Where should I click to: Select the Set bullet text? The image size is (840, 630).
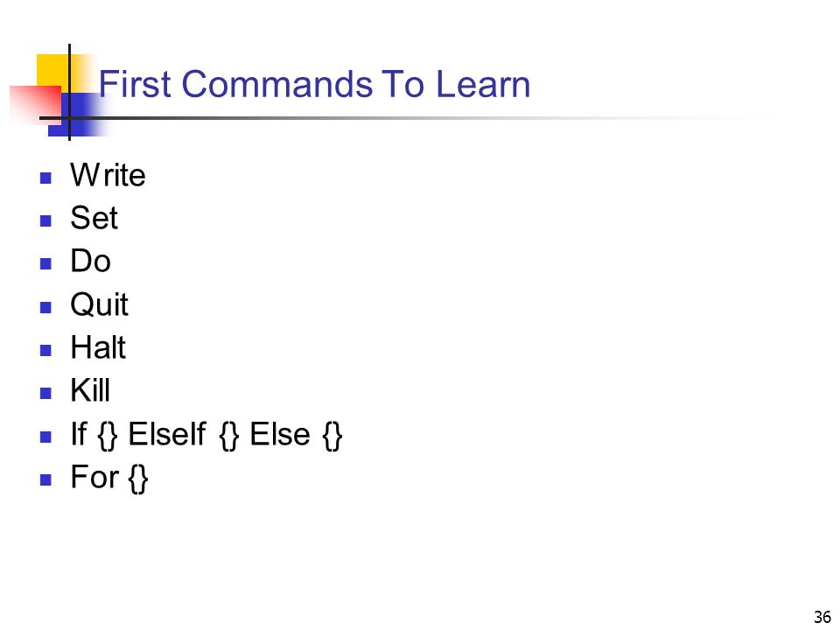tap(94, 218)
